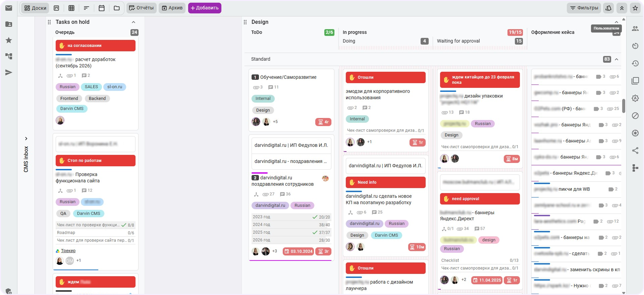644x295 pixels.
Task: Expand the 2024 год checklist row
Action: 291,225
